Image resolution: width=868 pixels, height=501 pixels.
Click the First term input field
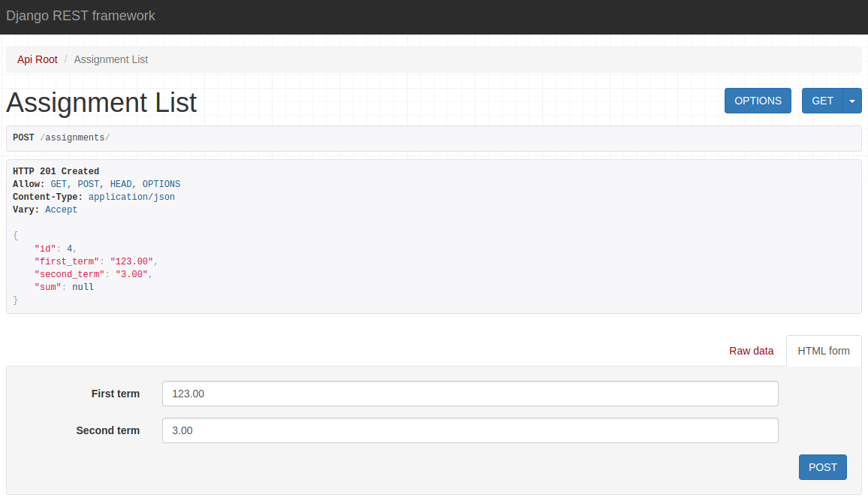[470, 393]
